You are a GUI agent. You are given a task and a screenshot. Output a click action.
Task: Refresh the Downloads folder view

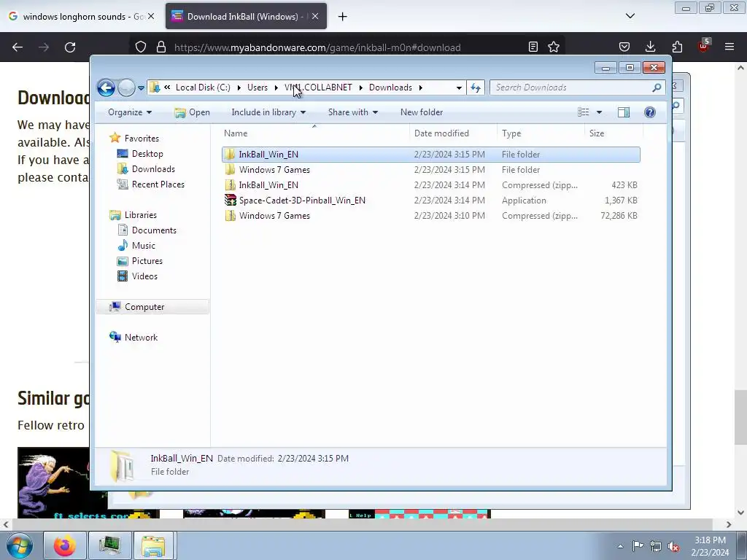pyautogui.click(x=476, y=87)
